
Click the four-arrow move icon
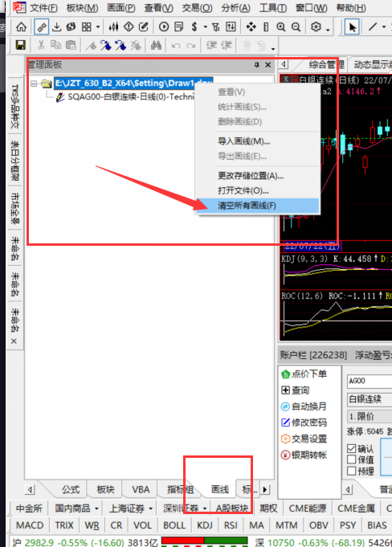251,27
